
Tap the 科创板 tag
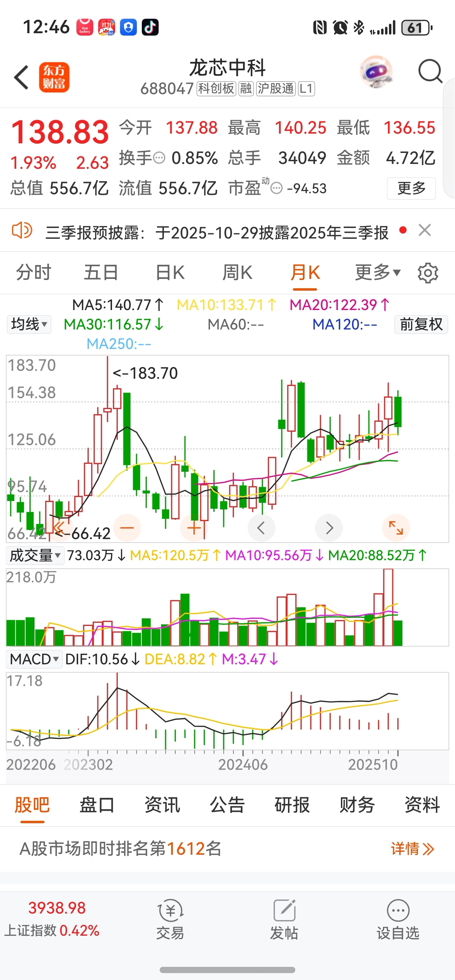click(216, 89)
